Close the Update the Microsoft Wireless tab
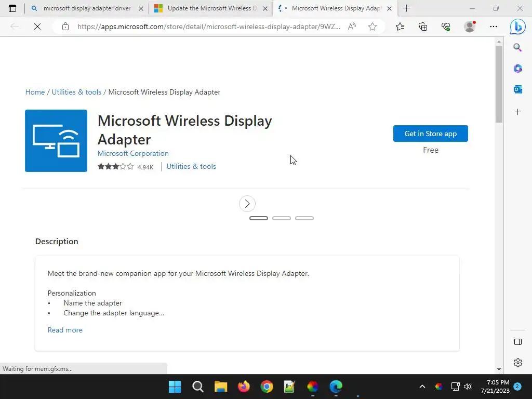The height and width of the screenshot is (399, 532). [265, 9]
